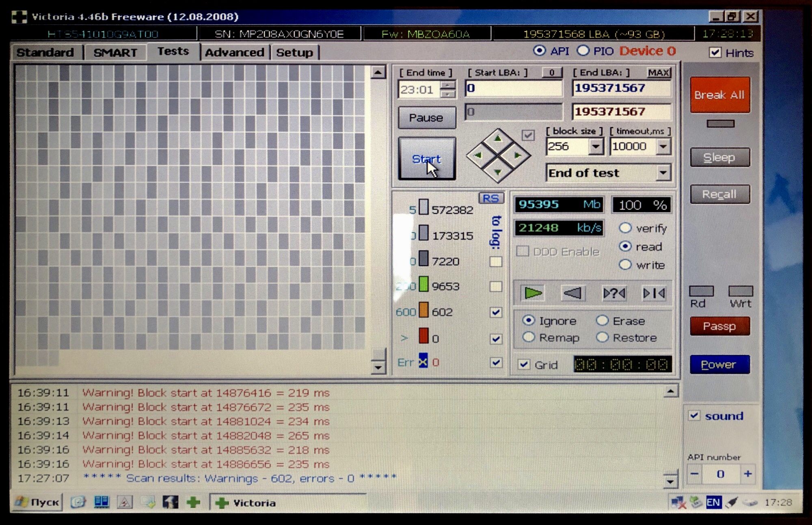Switch to the SMART tab
Screen dimensions: 812x525
(115, 53)
